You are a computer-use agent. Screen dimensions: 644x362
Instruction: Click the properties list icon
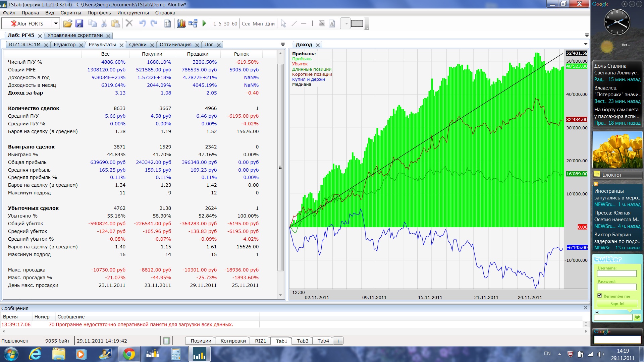point(168,23)
